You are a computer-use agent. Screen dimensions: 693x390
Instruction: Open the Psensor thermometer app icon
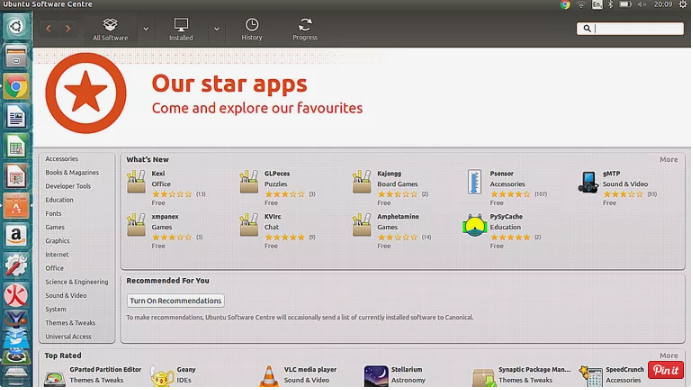(474, 181)
